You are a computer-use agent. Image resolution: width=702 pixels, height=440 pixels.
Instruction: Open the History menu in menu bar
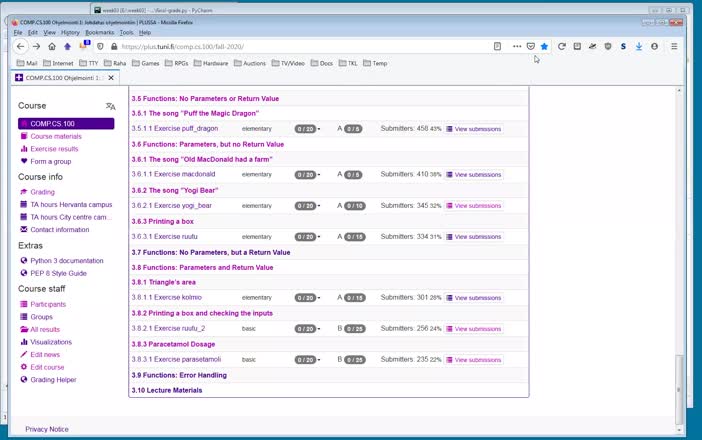[x=69, y=32]
